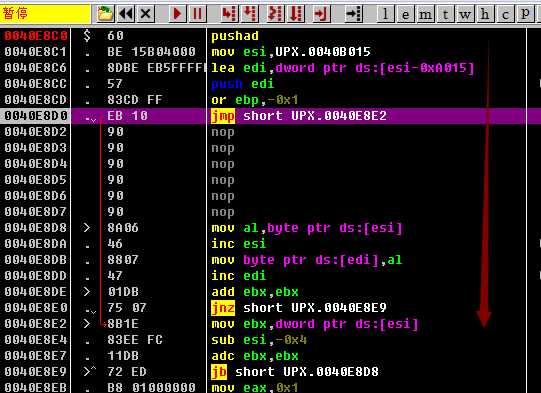Select add ebx,ebx instruction
The height and width of the screenshot is (393, 541).
255,292
